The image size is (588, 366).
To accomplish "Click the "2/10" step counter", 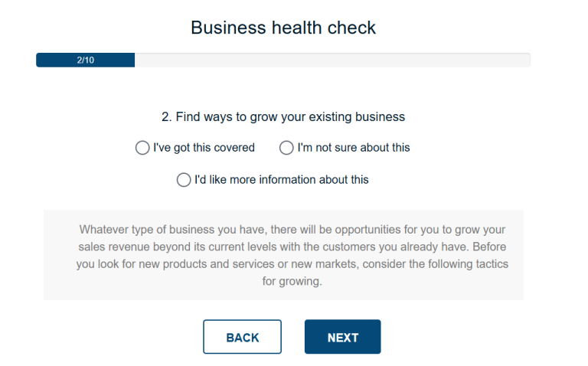I will pyautogui.click(x=86, y=60).
